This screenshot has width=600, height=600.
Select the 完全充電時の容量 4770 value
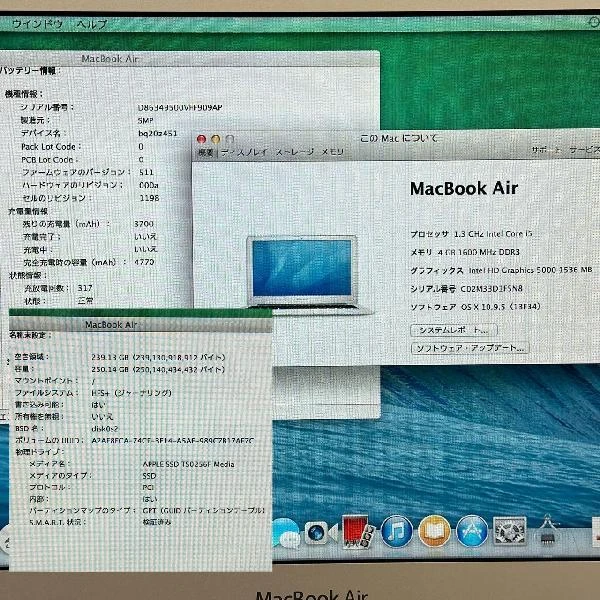pos(144,262)
